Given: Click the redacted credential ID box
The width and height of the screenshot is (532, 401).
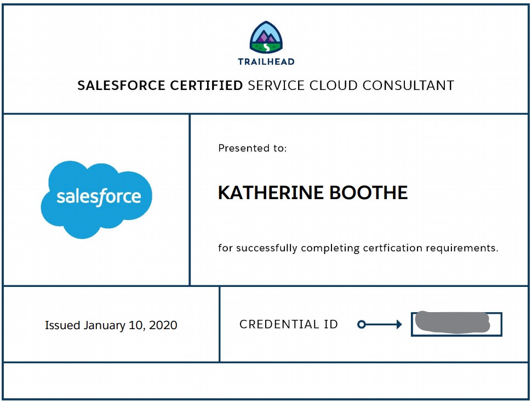Looking at the screenshot, I should coord(456,324).
